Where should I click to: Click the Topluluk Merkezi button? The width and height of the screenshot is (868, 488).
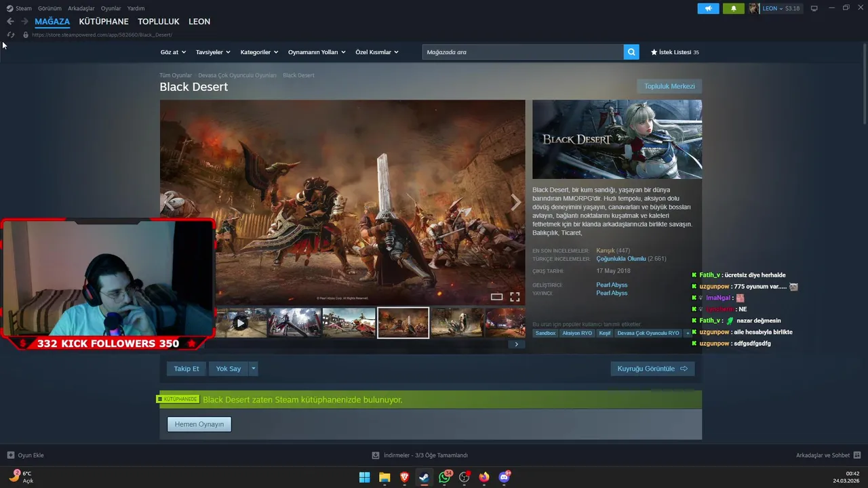[669, 86]
